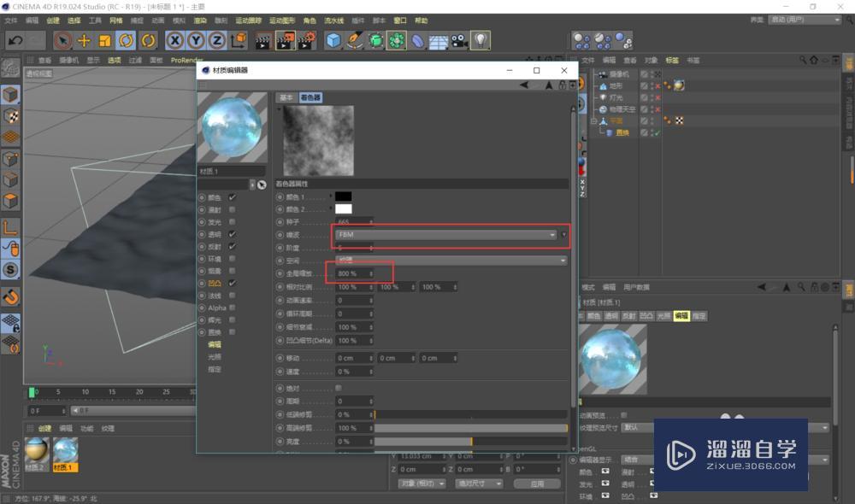This screenshot has height=504, width=855.
Task: Enable the 绝对 checkbox in shader properties
Action: pyautogui.click(x=339, y=388)
